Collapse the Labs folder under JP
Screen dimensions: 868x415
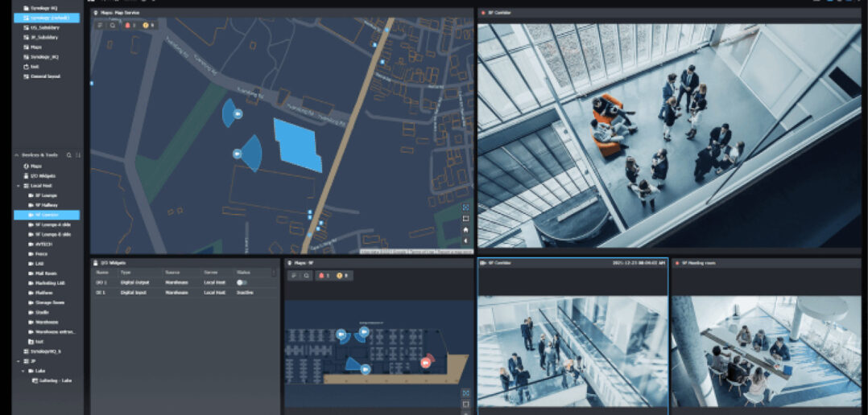coord(23,371)
